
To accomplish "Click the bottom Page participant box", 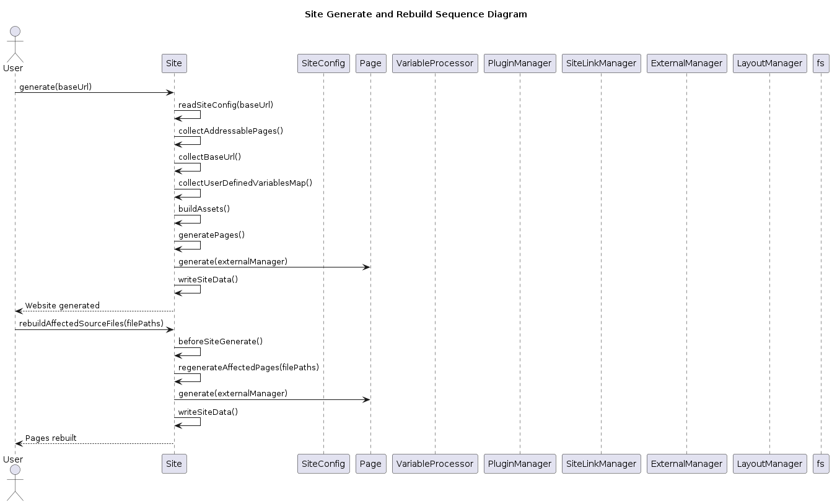I will 370,464.
